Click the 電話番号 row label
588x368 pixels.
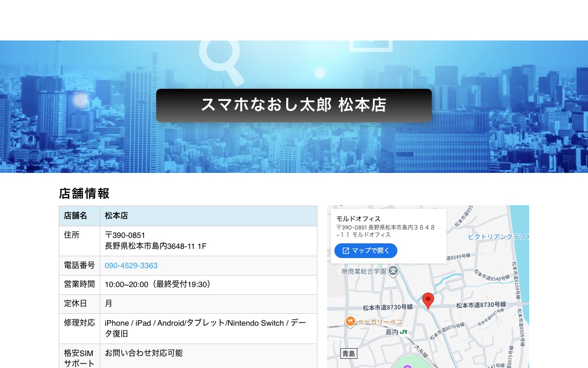tap(79, 265)
